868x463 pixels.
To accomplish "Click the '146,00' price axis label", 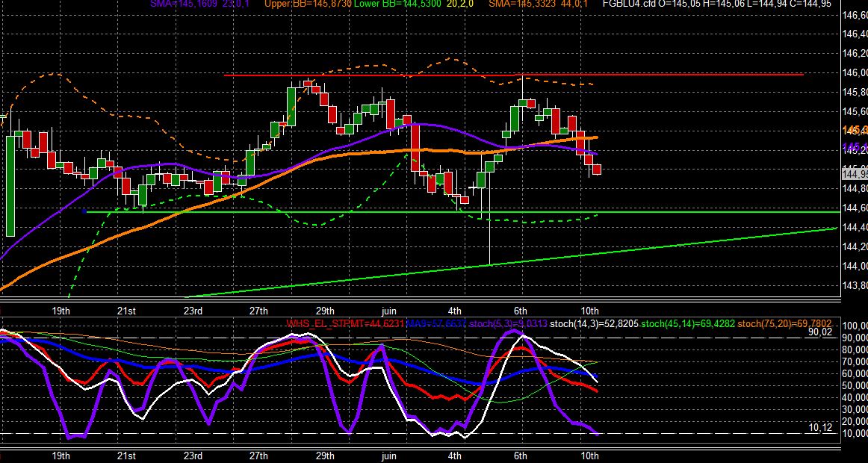I will [x=854, y=72].
